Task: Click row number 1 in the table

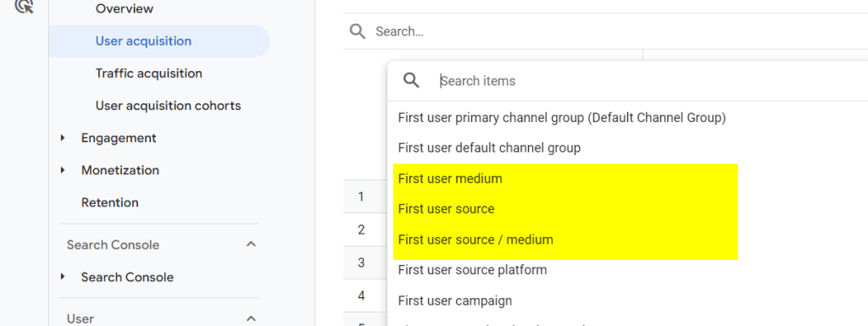Action: pyautogui.click(x=361, y=196)
